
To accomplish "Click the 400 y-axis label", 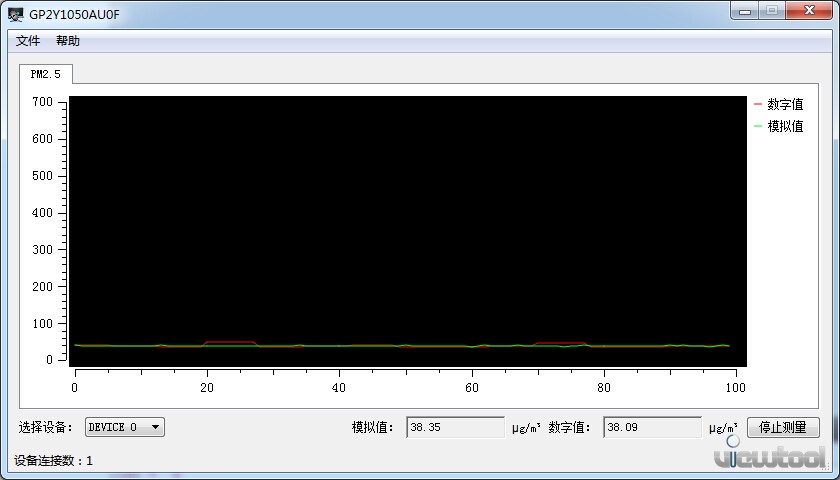I will (42, 213).
